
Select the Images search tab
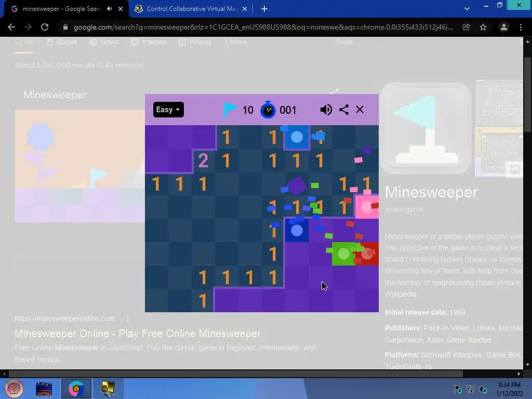point(149,42)
